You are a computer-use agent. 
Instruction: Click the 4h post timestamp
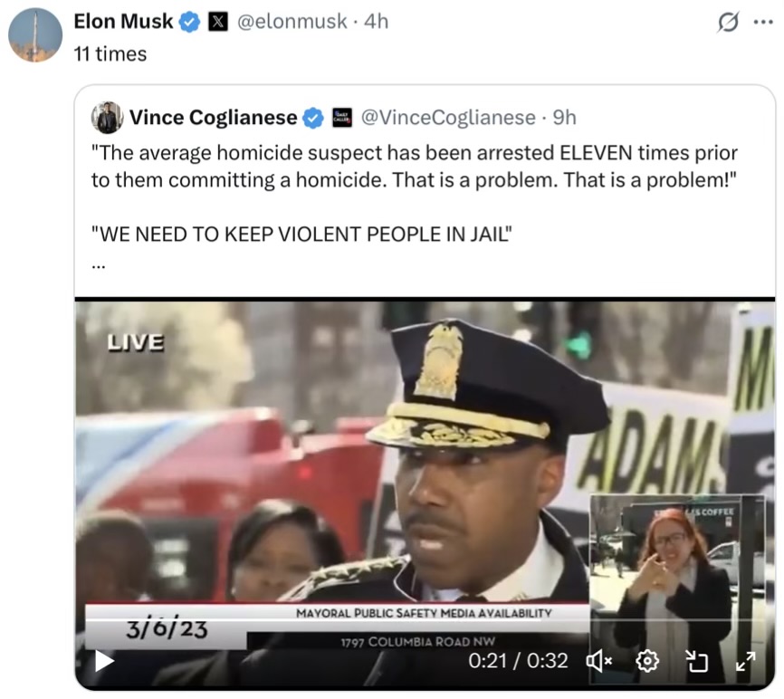[376, 22]
